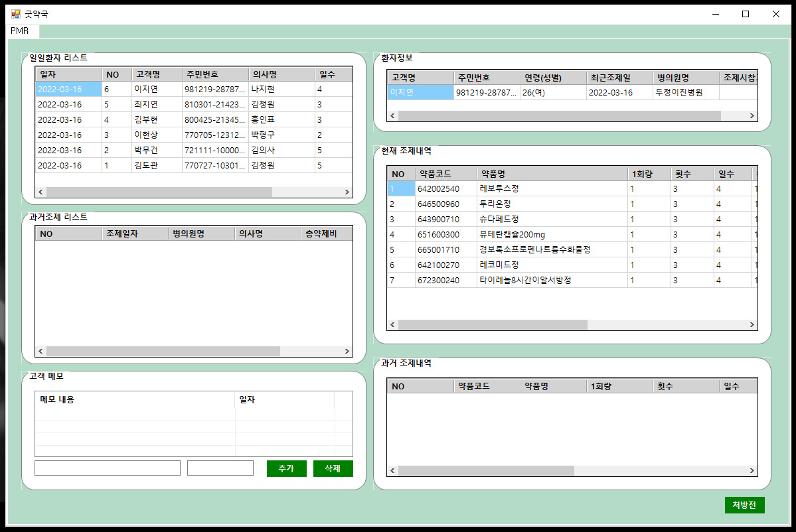796x532 pixels.
Task: Click the date input field beside memo field
Action: coord(220,468)
